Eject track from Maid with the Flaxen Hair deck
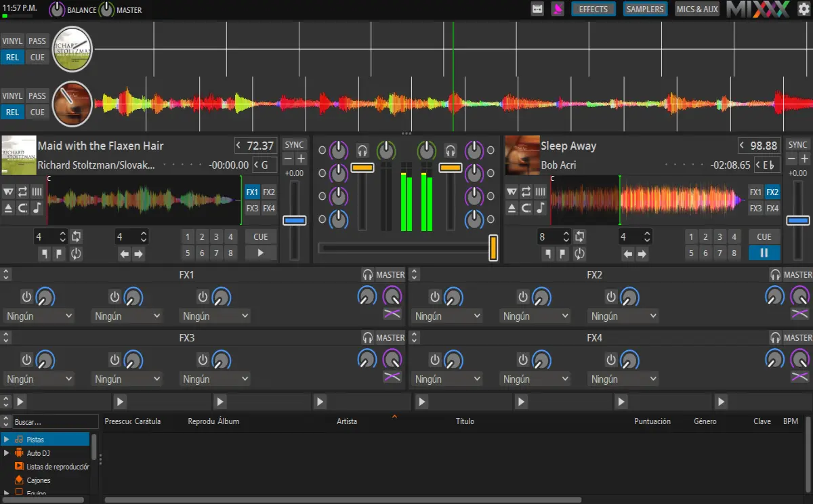The width and height of the screenshot is (813, 504). point(8,208)
